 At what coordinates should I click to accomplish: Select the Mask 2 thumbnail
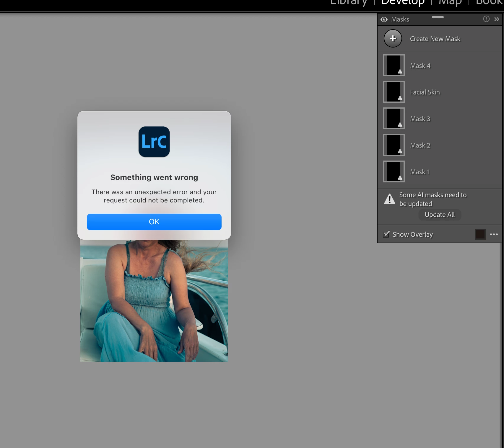[x=394, y=145]
